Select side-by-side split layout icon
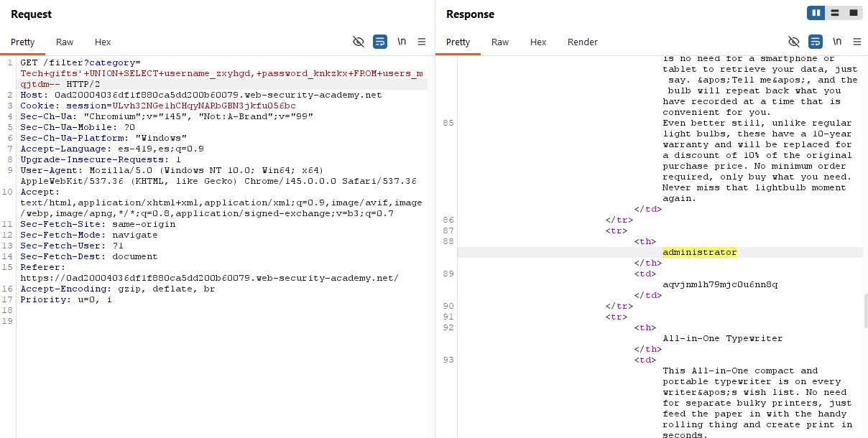The width and height of the screenshot is (868, 438). tap(816, 13)
